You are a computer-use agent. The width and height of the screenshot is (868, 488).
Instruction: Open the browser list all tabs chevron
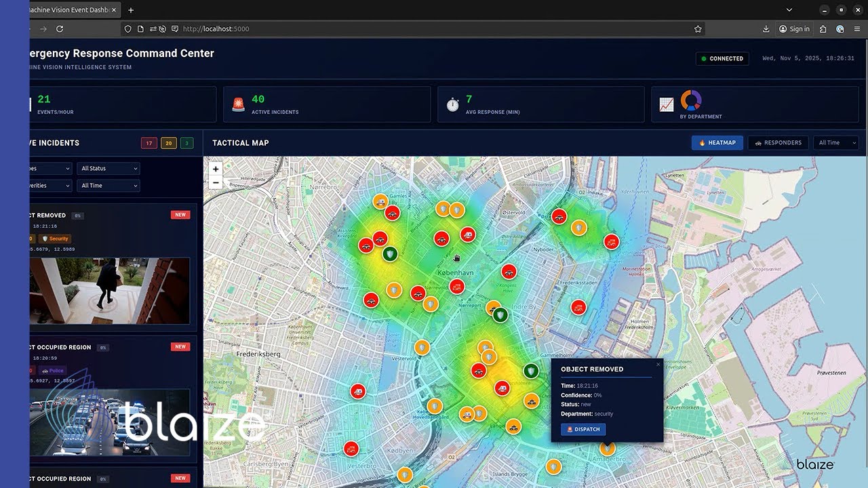click(x=789, y=10)
